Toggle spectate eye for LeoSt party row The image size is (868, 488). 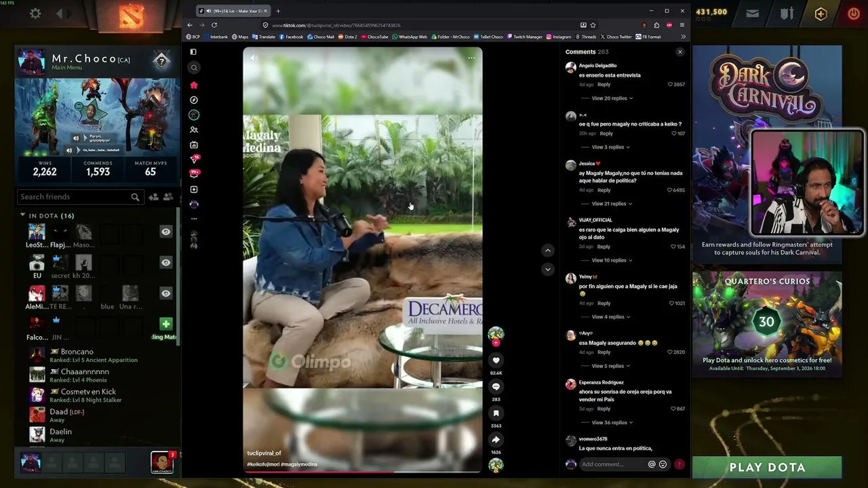(x=166, y=232)
